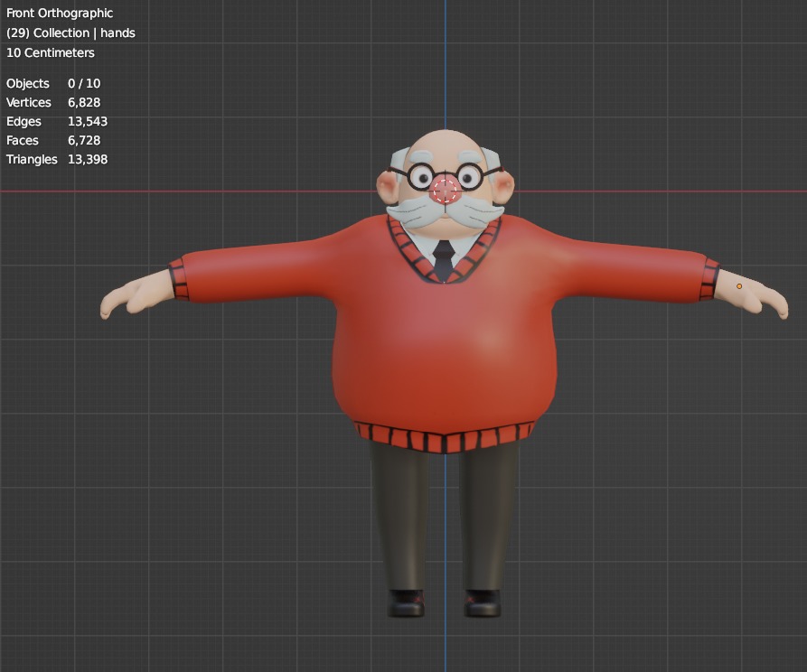
Task: Click the triangles value '13,398'
Action: coord(88,160)
